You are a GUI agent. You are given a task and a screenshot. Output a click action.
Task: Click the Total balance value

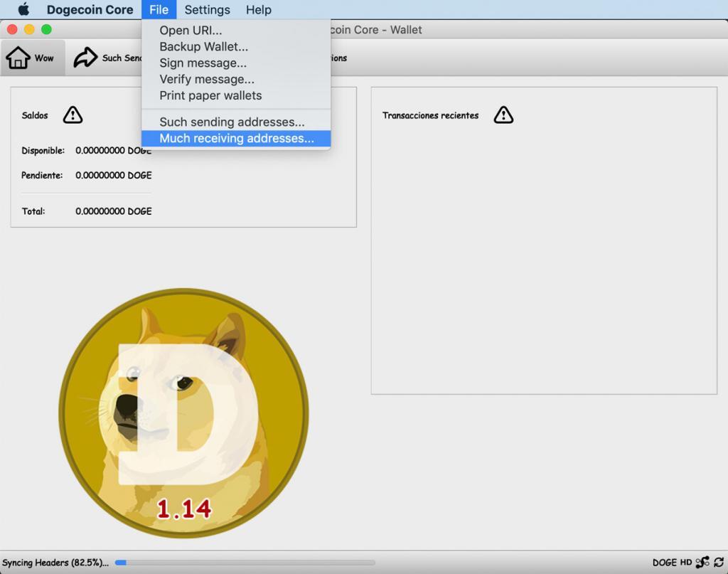tap(113, 211)
